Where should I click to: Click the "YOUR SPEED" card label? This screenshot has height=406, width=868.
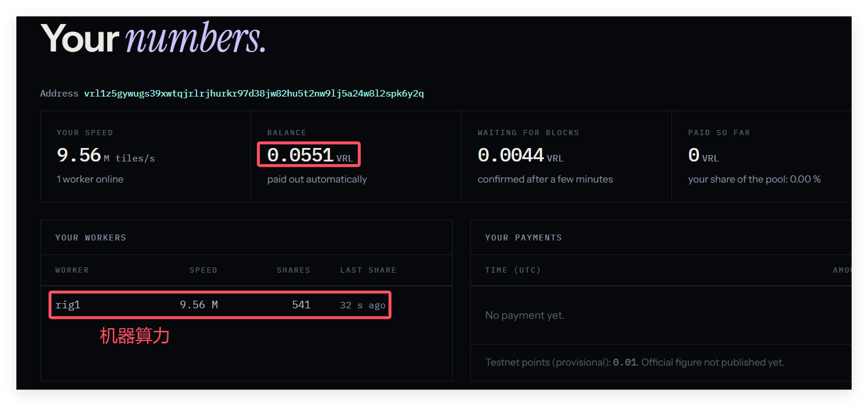(85, 133)
